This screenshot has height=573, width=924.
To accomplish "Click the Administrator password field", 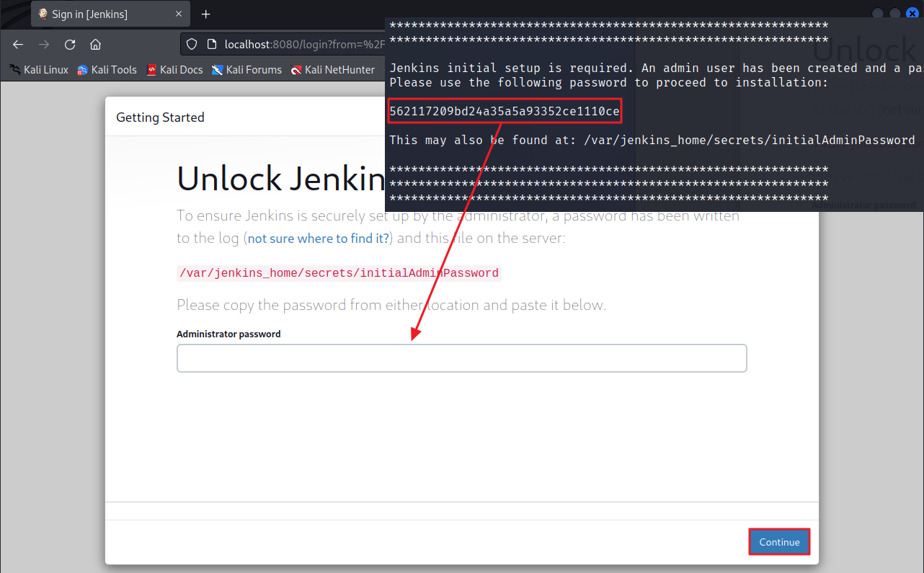I will pyautogui.click(x=461, y=358).
